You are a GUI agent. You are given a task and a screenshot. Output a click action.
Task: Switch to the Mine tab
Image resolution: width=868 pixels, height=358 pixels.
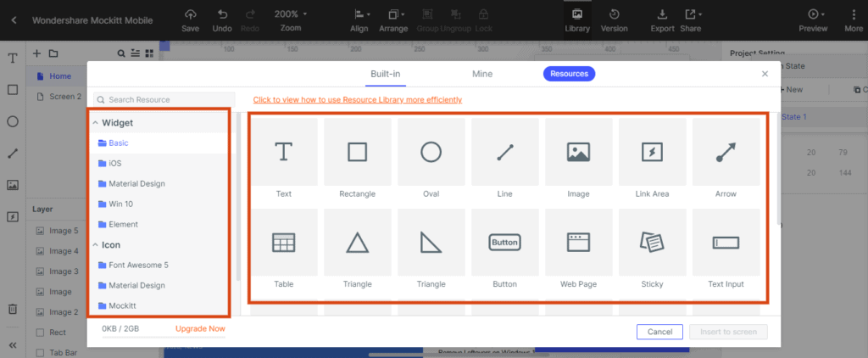tap(482, 74)
